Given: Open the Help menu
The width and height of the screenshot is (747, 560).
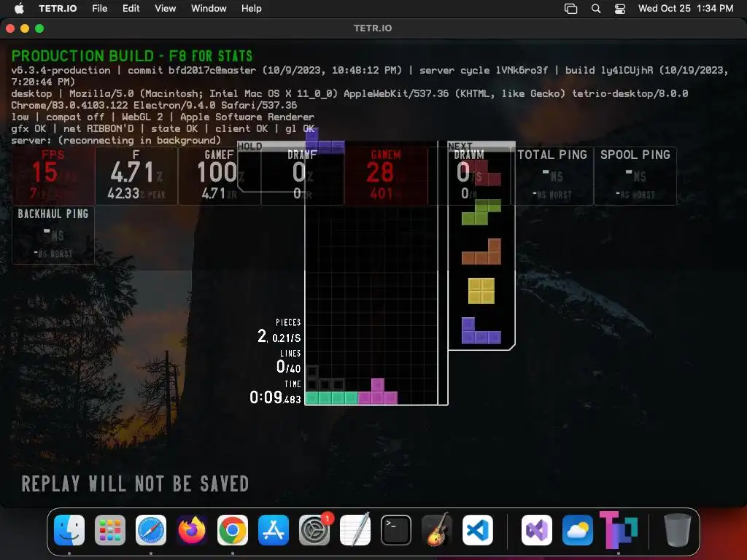Looking at the screenshot, I should [x=252, y=8].
